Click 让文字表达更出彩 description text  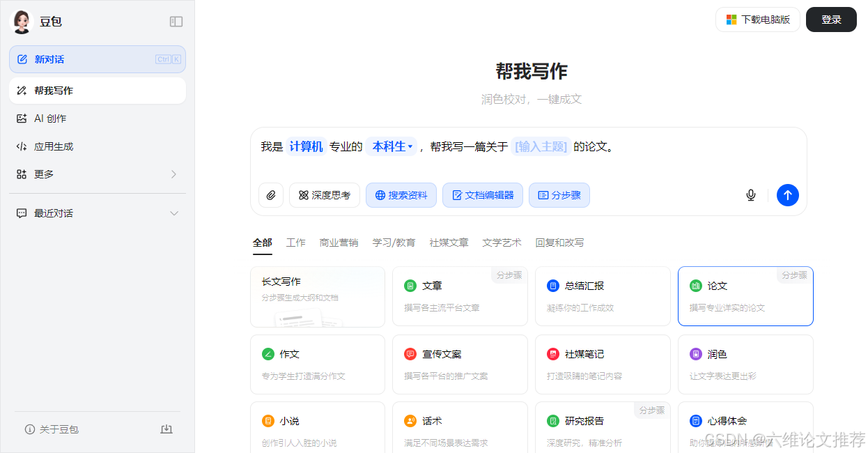coord(723,376)
